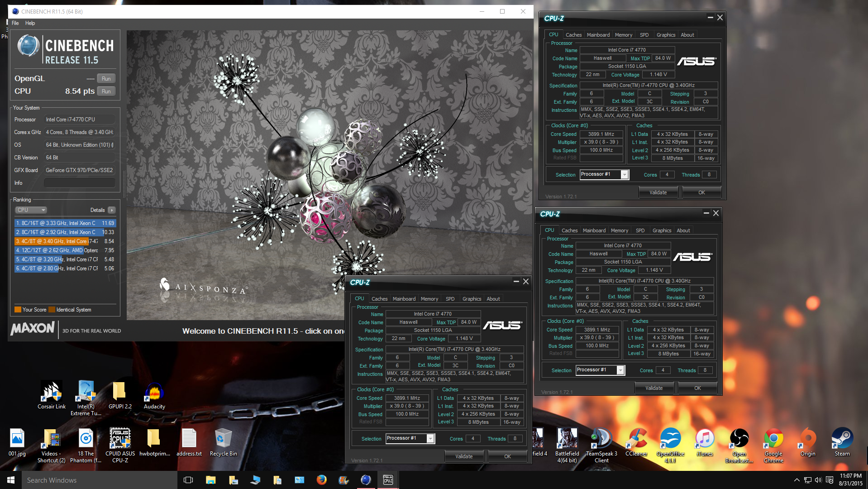This screenshot has height=489, width=868.
Task: Launch Audacity from the desktop
Action: [154, 395]
